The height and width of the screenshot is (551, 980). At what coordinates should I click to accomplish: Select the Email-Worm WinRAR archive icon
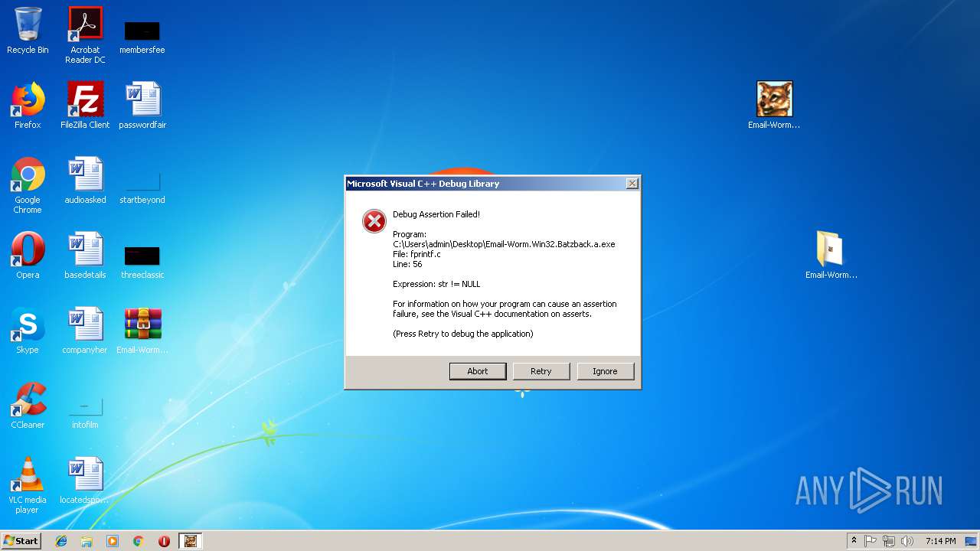(x=142, y=331)
